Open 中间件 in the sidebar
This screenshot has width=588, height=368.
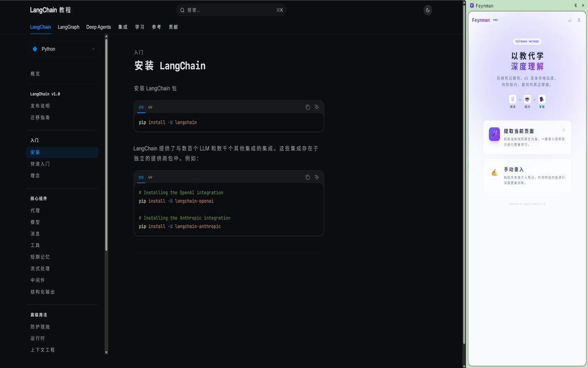click(x=38, y=280)
